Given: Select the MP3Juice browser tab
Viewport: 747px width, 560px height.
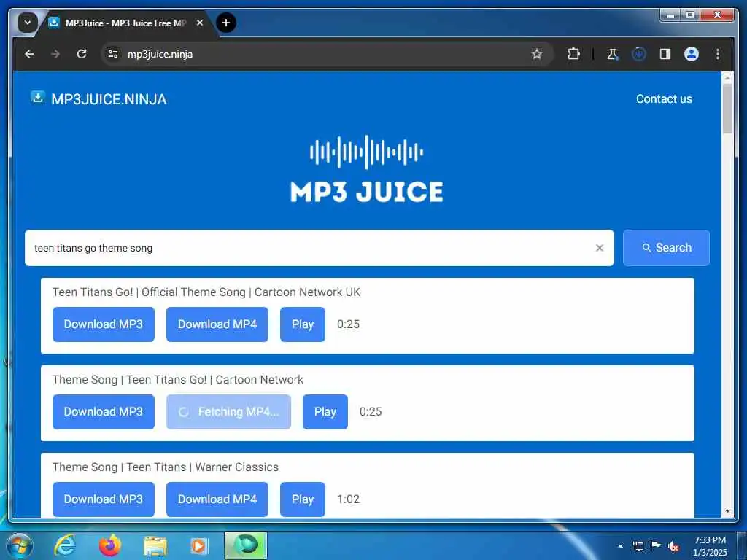Looking at the screenshot, I should point(125,23).
